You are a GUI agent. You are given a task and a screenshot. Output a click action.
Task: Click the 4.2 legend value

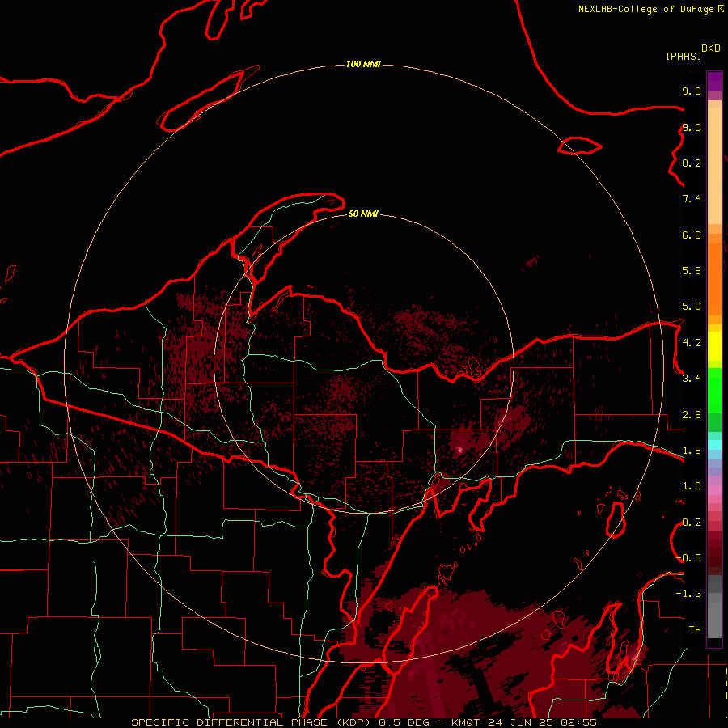[x=692, y=343]
